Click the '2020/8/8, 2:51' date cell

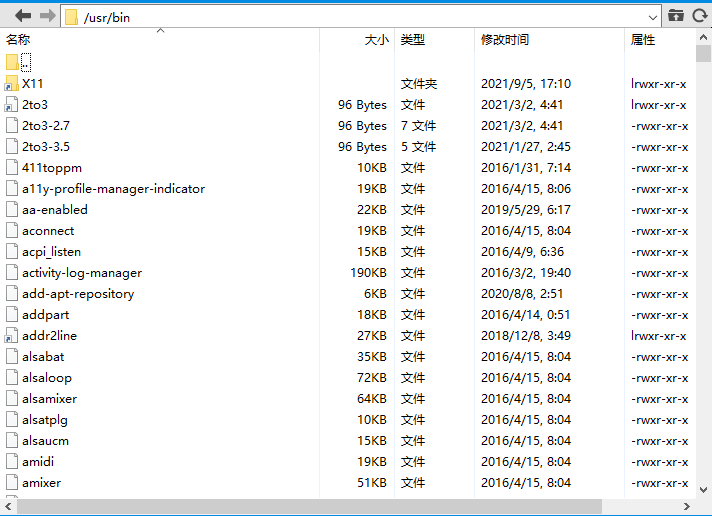pos(522,293)
